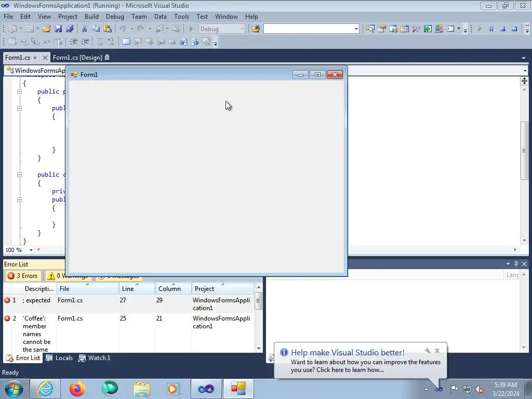
Task: Uncomment the selected lines icon
Action: tap(111, 42)
